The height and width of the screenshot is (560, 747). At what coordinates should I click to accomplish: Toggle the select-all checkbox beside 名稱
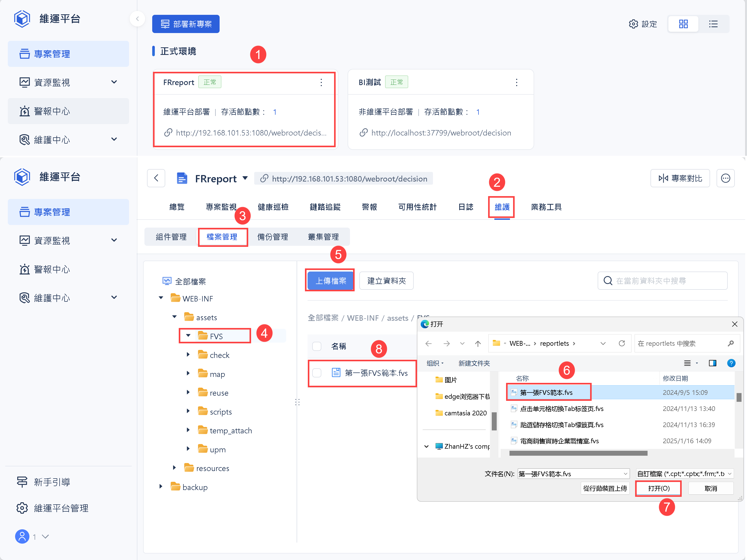click(317, 346)
